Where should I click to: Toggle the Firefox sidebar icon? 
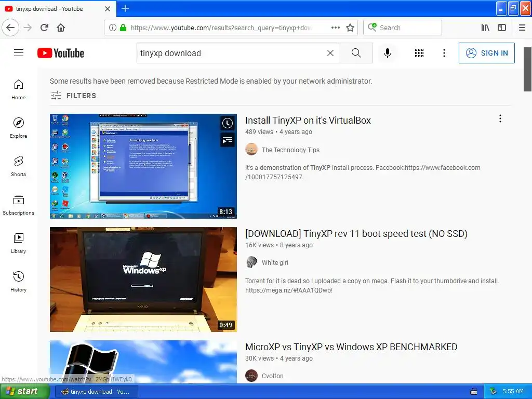[x=502, y=28]
